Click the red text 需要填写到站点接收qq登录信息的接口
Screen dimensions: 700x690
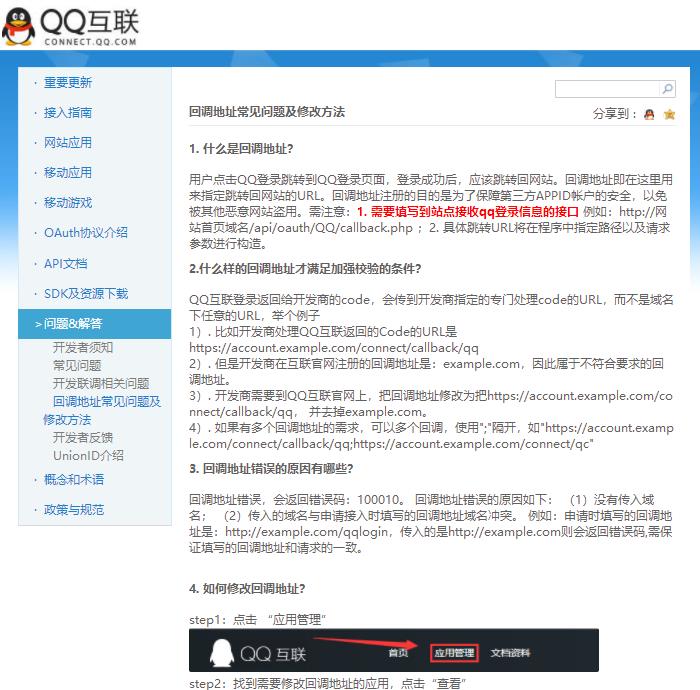tap(474, 212)
